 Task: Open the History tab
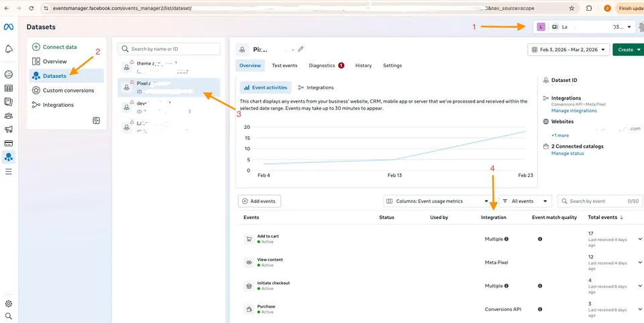point(364,65)
